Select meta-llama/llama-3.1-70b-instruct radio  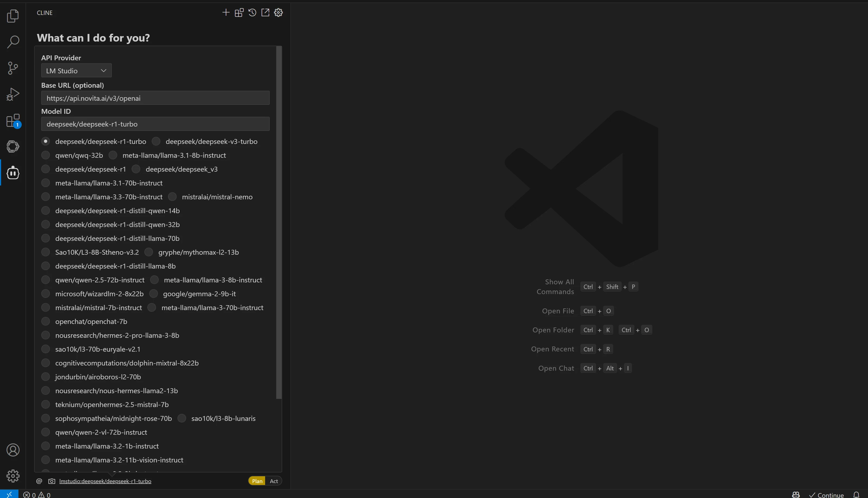46,183
